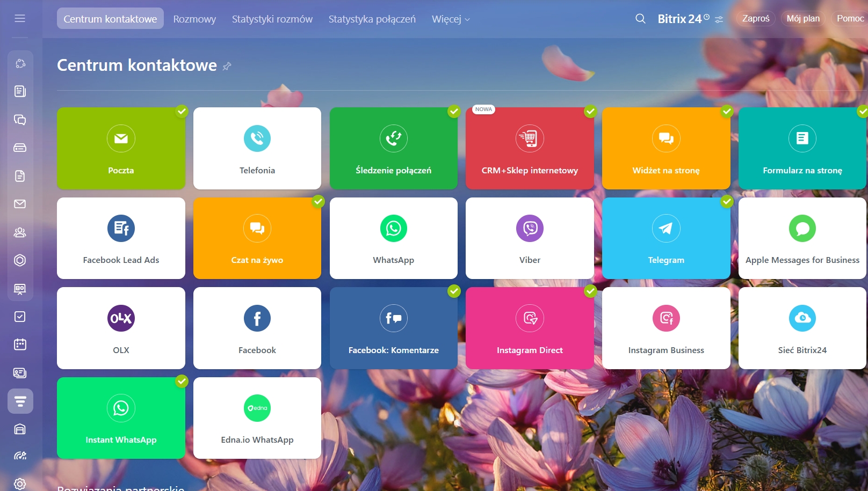Pin the Centrum kontaktowe page

point(227,66)
